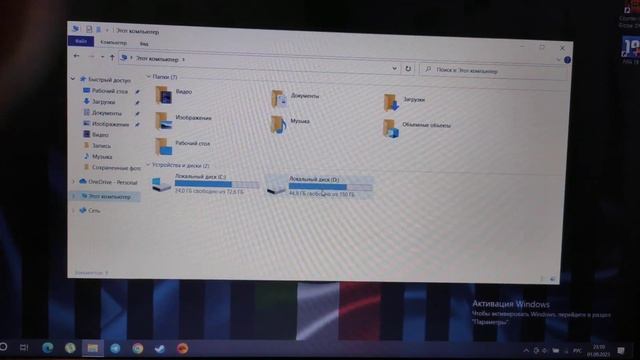Click Этот компьютер in address breadcrumb
The image size is (640, 360).
click(x=157, y=59)
